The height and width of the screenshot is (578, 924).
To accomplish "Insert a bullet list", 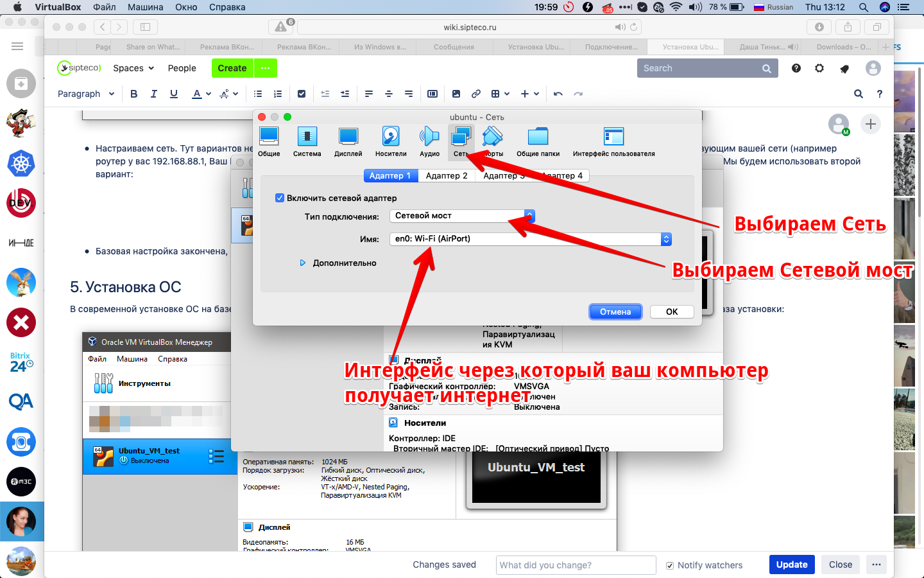I will tap(258, 94).
